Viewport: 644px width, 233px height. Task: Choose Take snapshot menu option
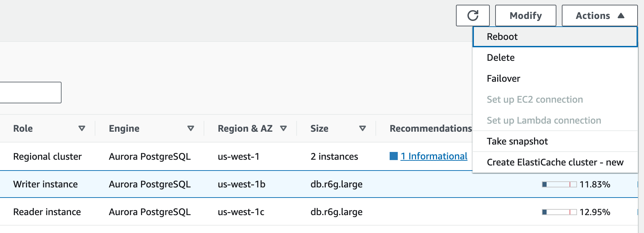click(517, 141)
